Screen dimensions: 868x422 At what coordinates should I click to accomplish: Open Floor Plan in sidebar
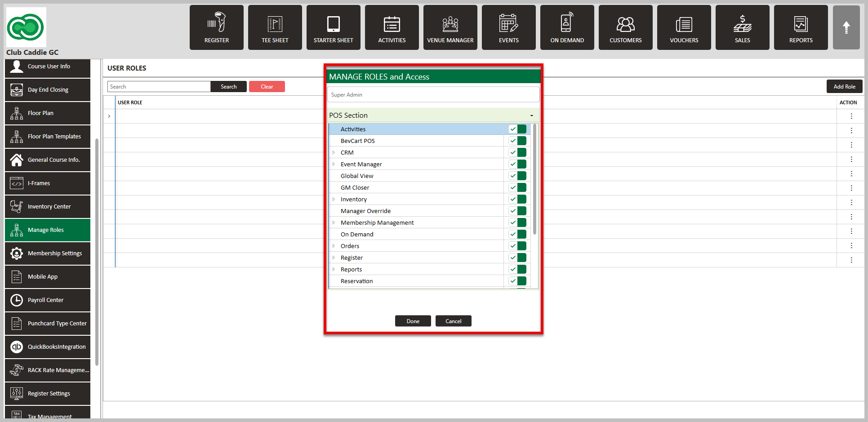point(48,113)
